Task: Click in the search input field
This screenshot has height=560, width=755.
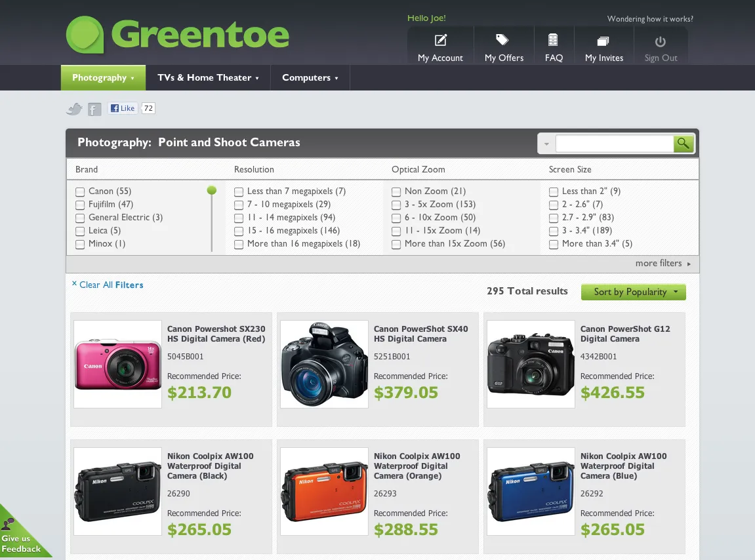Action: (614, 144)
